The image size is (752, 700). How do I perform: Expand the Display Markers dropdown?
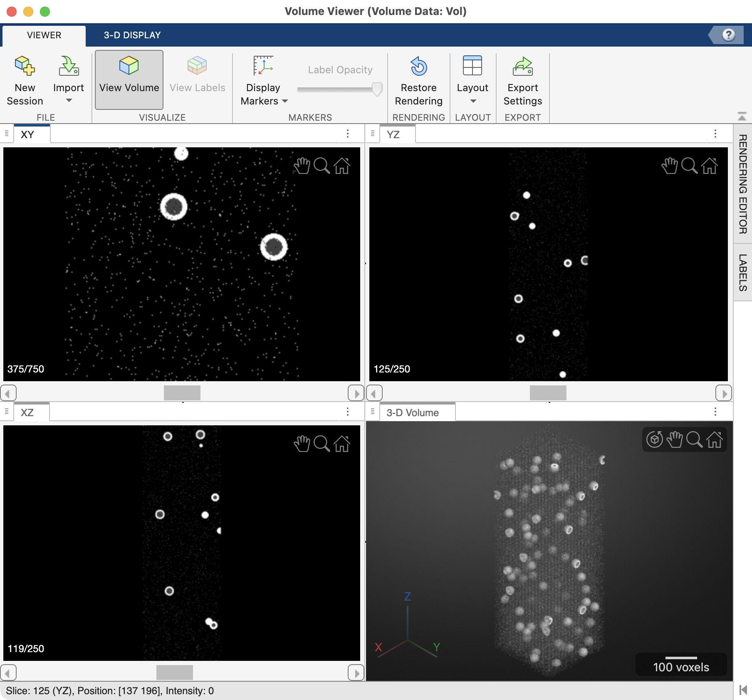tap(264, 94)
